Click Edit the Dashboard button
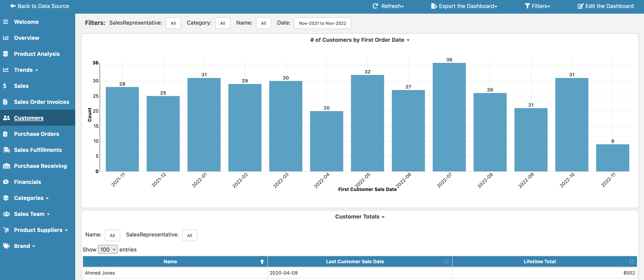Screen dimensions: 644x280 pyautogui.click(x=606, y=6)
